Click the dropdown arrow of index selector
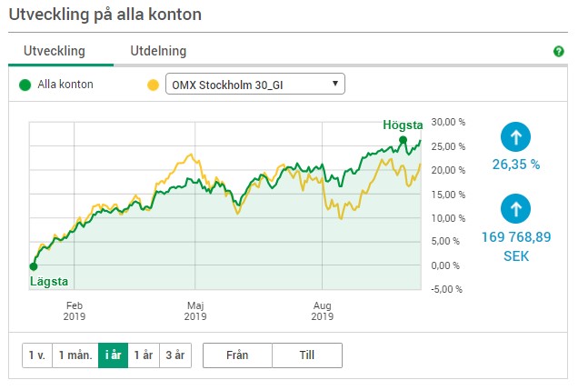The height and width of the screenshot is (390, 588). point(335,84)
